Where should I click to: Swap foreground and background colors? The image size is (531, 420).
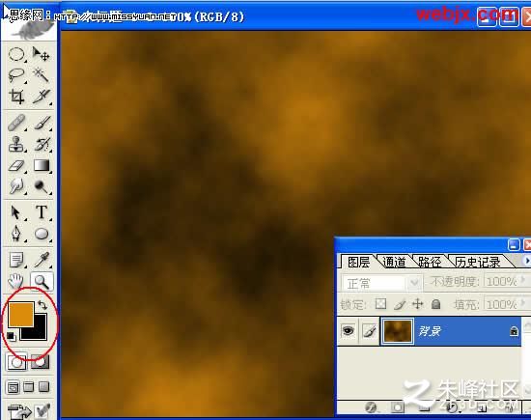pyautogui.click(x=42, y=305)
